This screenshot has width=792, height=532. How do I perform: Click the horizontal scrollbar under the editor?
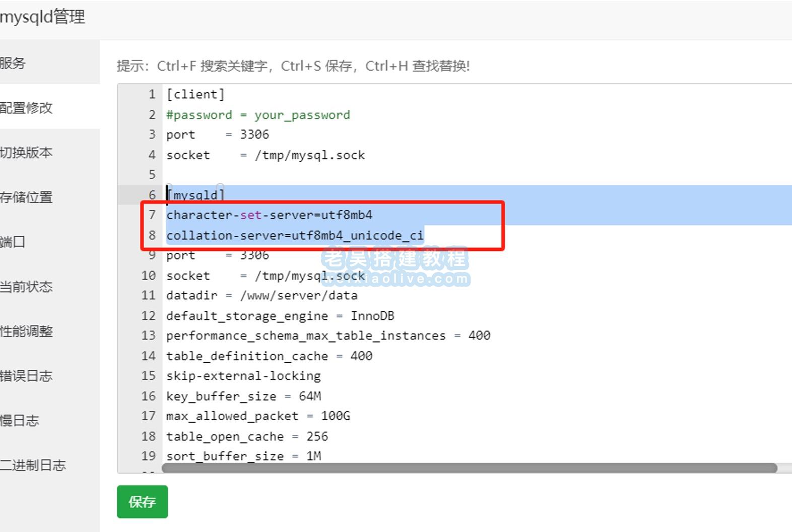click(x=469, y=468)
